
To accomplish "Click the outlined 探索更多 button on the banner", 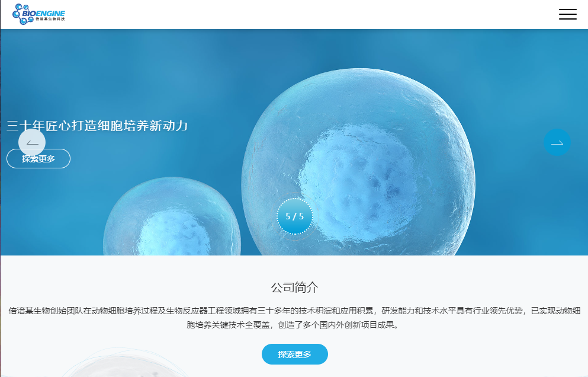I will [38, 158].
